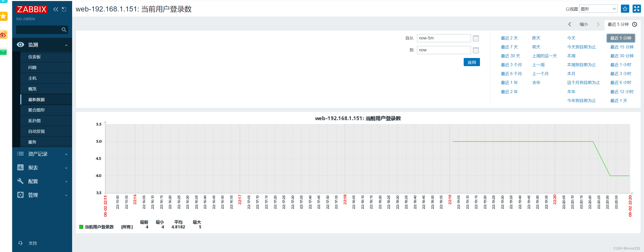
Task: Select 本周 time range
Action: pos(571,56)
